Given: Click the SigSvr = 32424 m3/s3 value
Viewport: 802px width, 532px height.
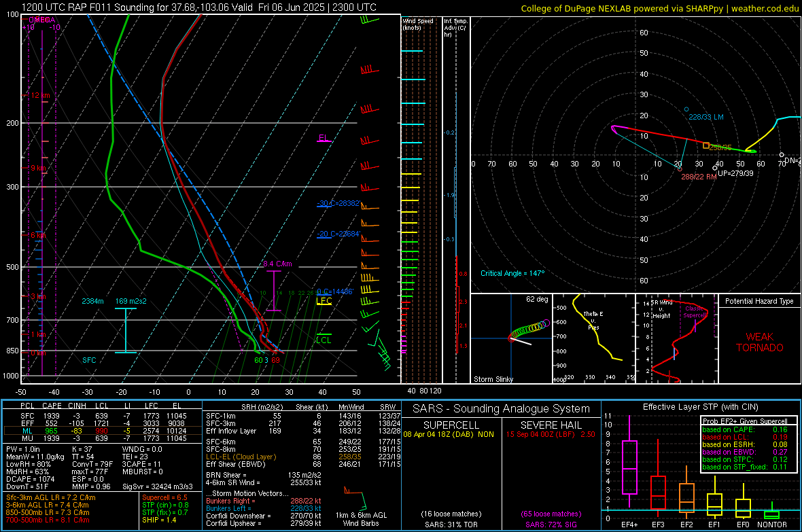Looking at the screenshot, I should (x=158, y=486).
